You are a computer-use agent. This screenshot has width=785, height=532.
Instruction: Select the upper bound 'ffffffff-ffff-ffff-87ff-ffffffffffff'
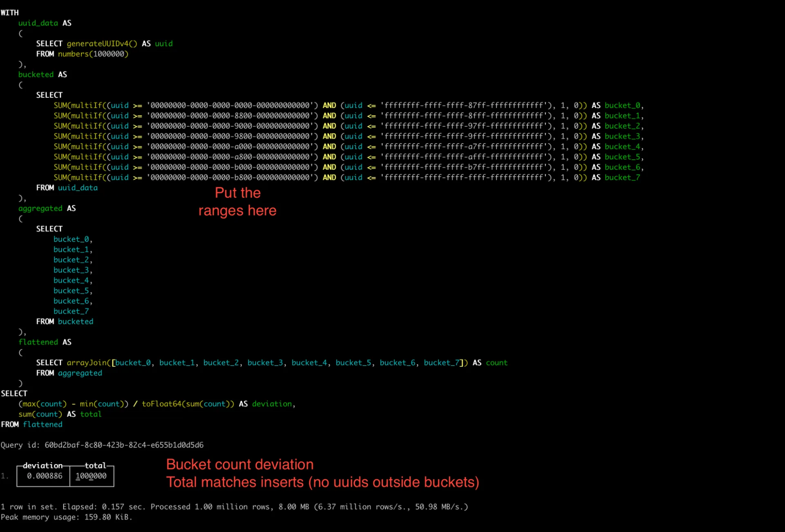(x=464, y=106)
